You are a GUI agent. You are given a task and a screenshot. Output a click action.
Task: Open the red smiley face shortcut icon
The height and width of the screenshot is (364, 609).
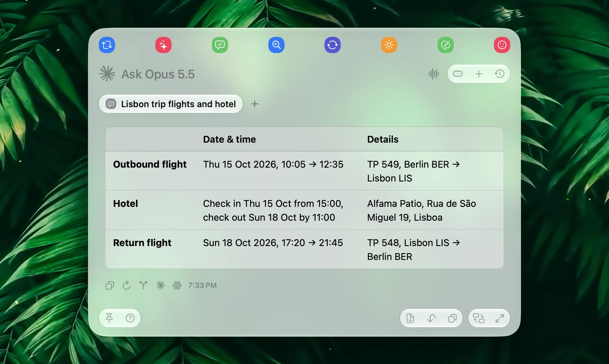(502, 45)
